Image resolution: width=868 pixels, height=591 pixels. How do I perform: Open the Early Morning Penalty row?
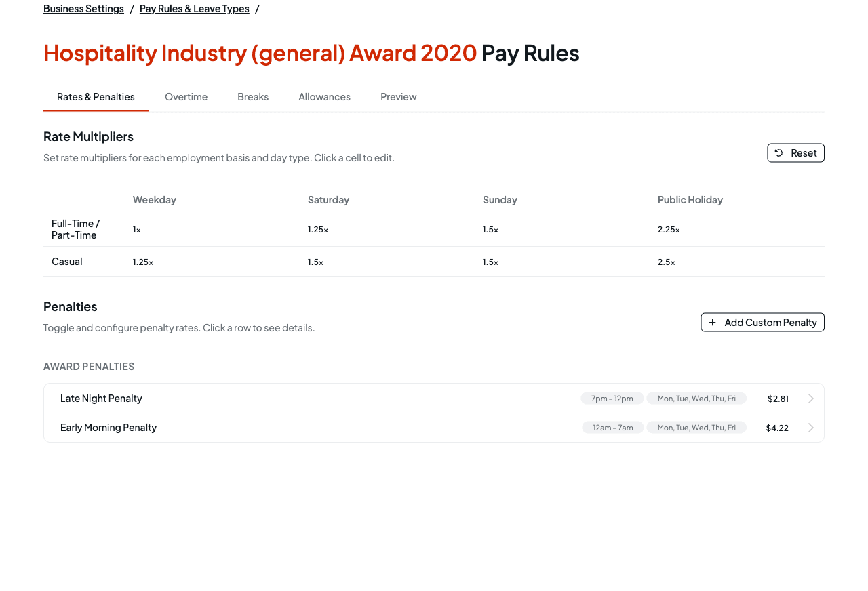[434, 428]
